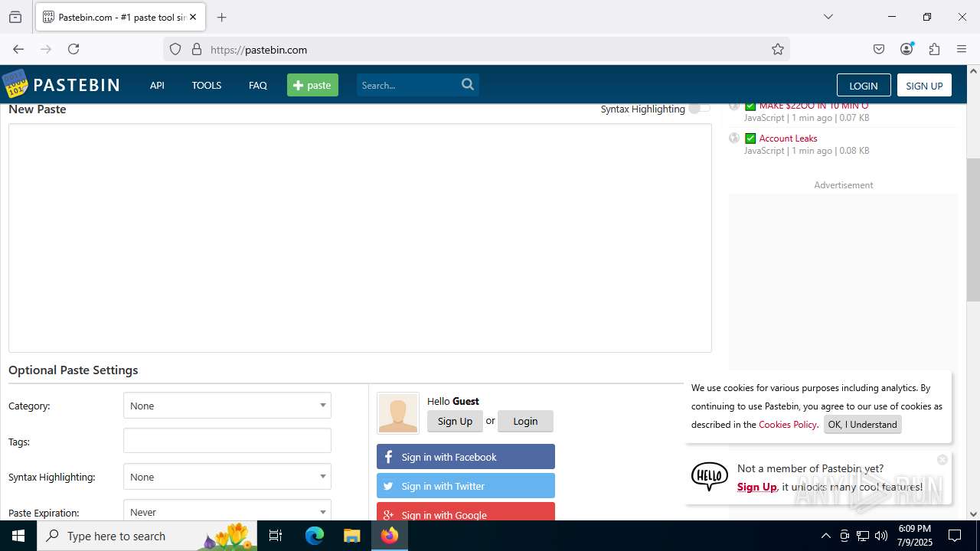
Task: Dismiss the Not a member popup close icon
Action: pos(942,460)
